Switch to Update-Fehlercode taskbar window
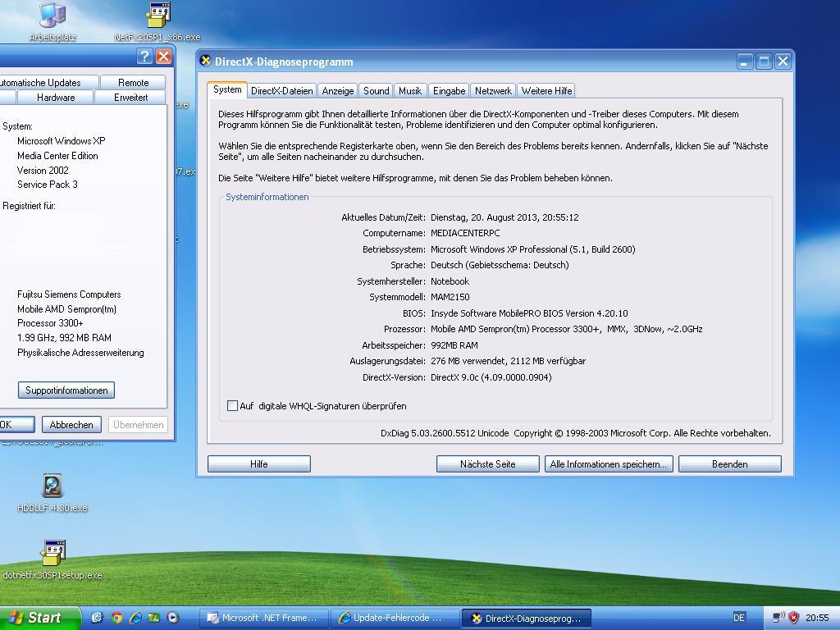840x630 pixels. tap(394, 619)
